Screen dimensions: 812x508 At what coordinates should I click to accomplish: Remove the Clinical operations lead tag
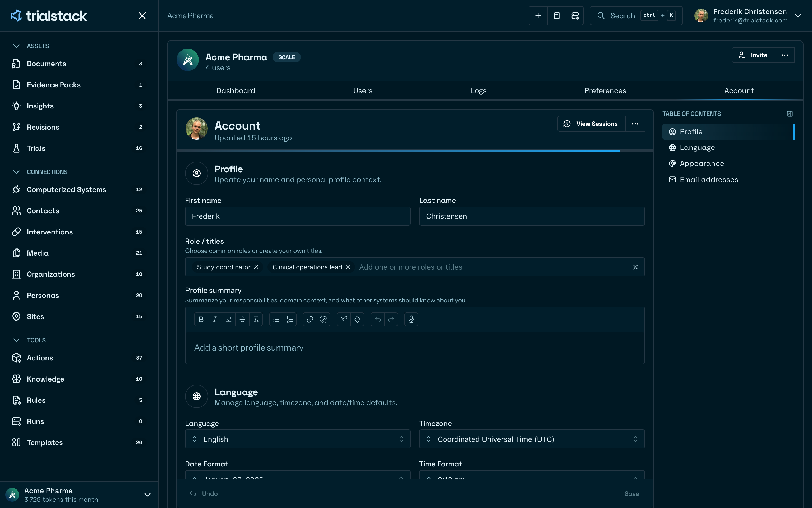click(348, 267)
